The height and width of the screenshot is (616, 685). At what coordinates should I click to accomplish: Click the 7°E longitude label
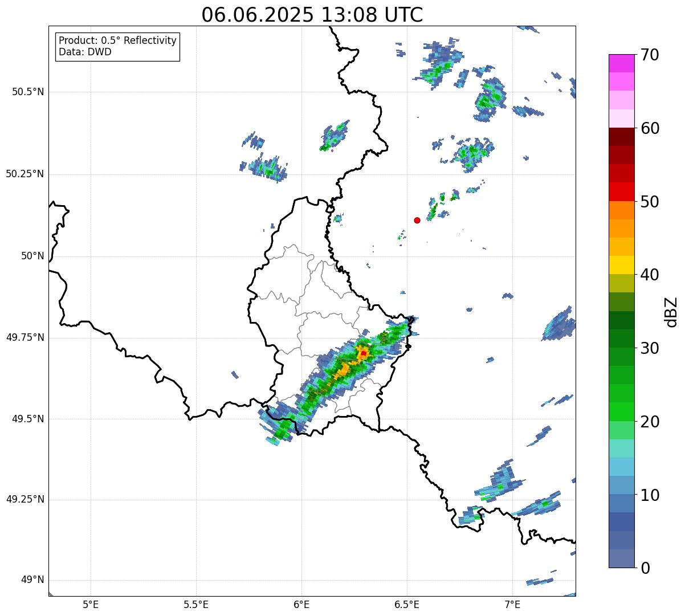(x=512, y=604)
